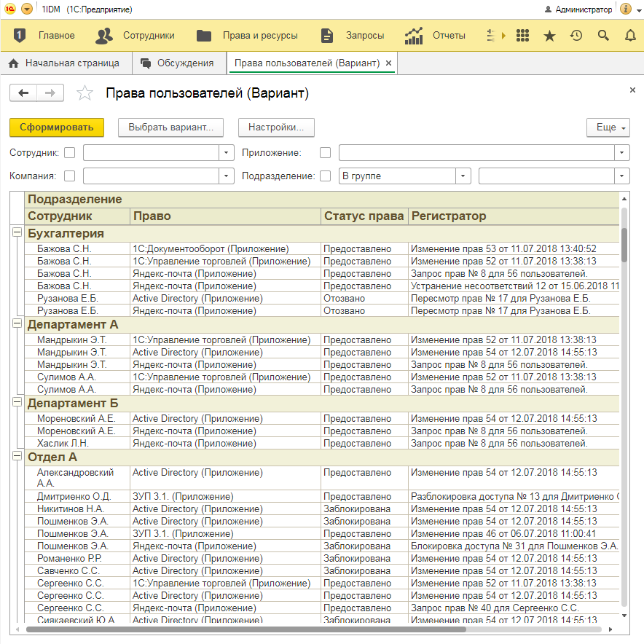Enable the Сотрудник filter checkbox
Viewport: 644px width, 644px height.
pyautogui.click(x=69, y=153)
